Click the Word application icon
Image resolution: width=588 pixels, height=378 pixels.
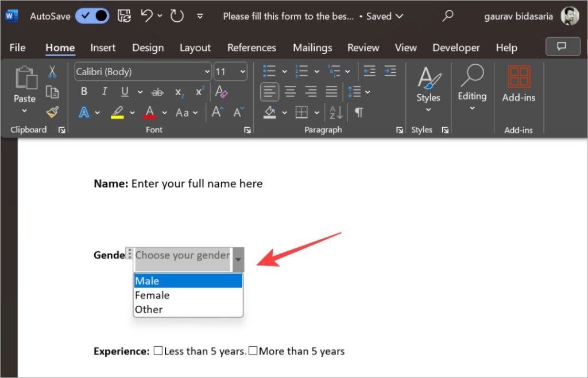pos(11,15)
